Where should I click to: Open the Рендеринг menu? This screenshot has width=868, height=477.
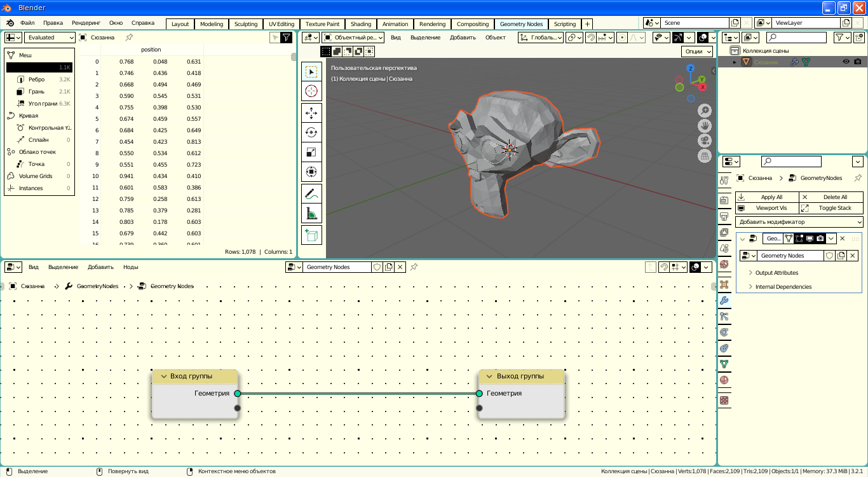tap(86, 23)
